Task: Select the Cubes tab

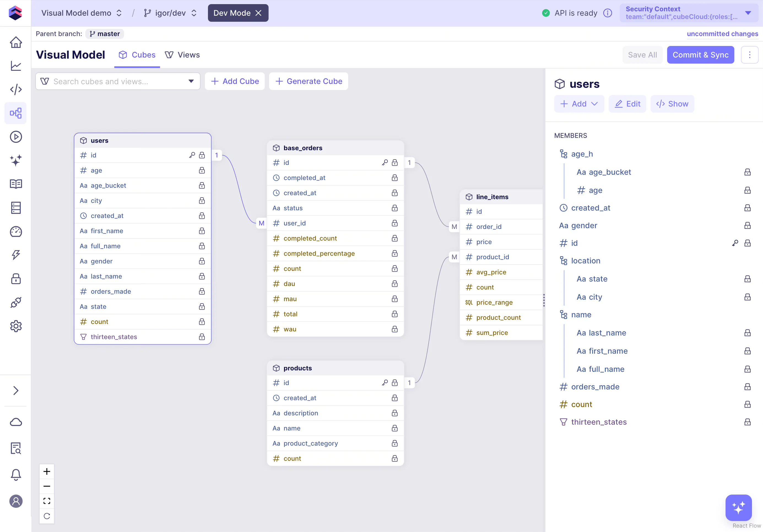Action: tap(137, 55)
